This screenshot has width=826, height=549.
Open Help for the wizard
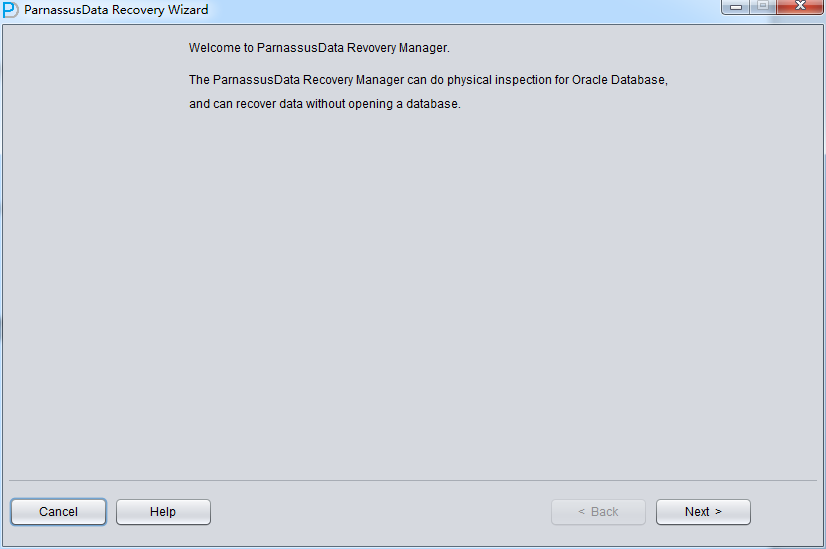[x=163, y=512]
